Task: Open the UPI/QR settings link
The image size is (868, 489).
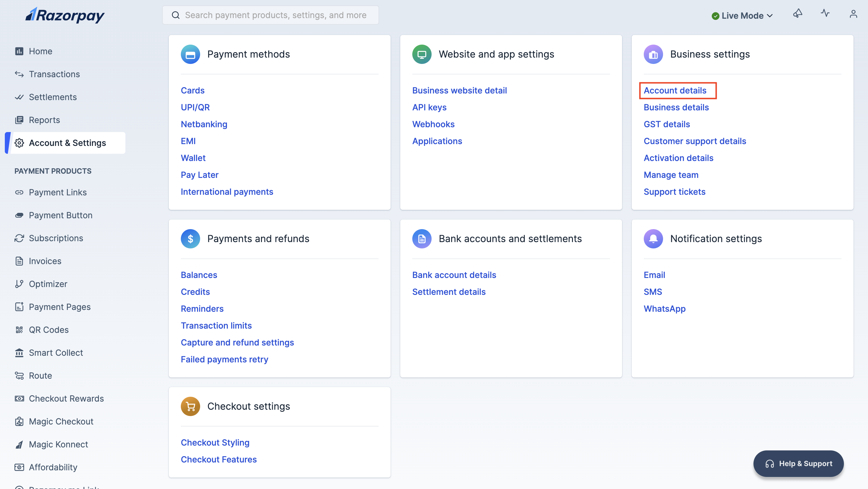Action: pyautogui.click(x=195, y=108)
